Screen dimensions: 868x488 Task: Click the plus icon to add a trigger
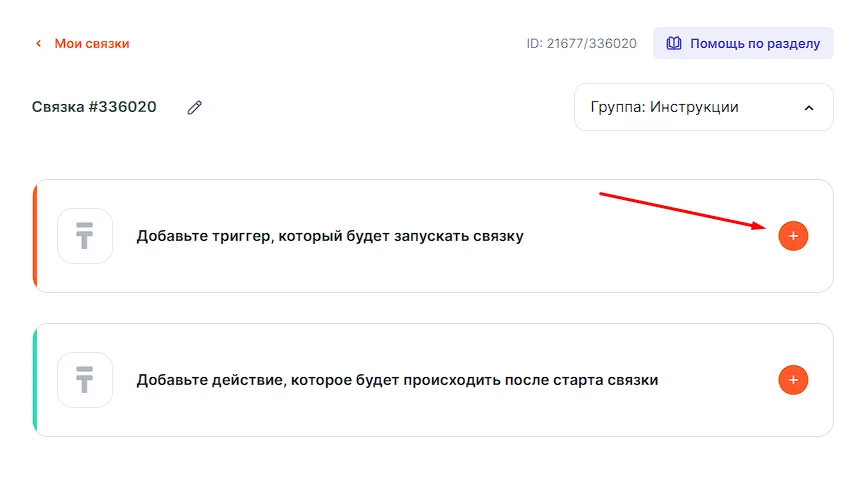coord(793,236)
